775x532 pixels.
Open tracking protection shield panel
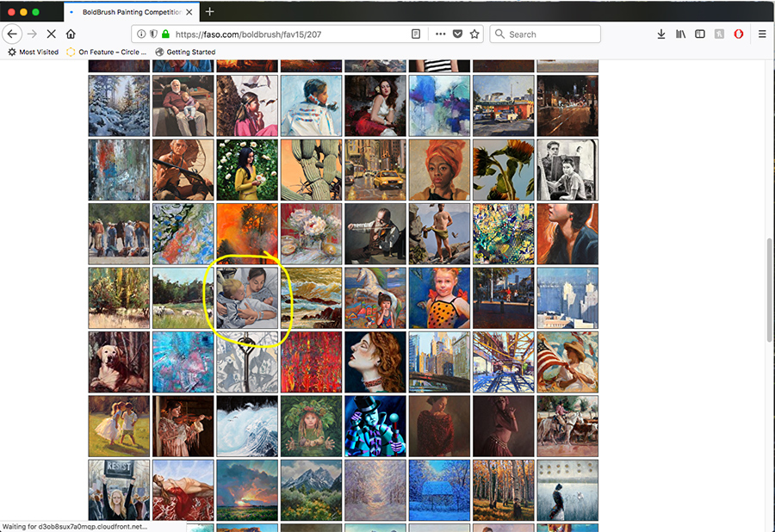pyautogui.click(x=154, y=34)
